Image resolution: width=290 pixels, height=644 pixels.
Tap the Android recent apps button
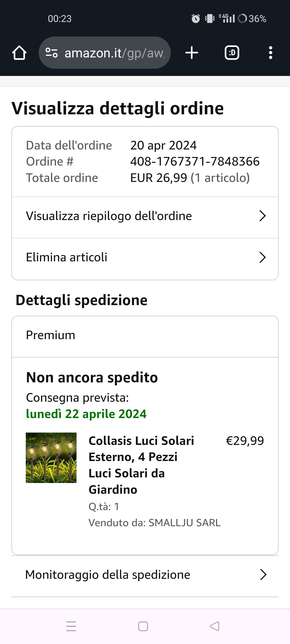pos(71,626)
